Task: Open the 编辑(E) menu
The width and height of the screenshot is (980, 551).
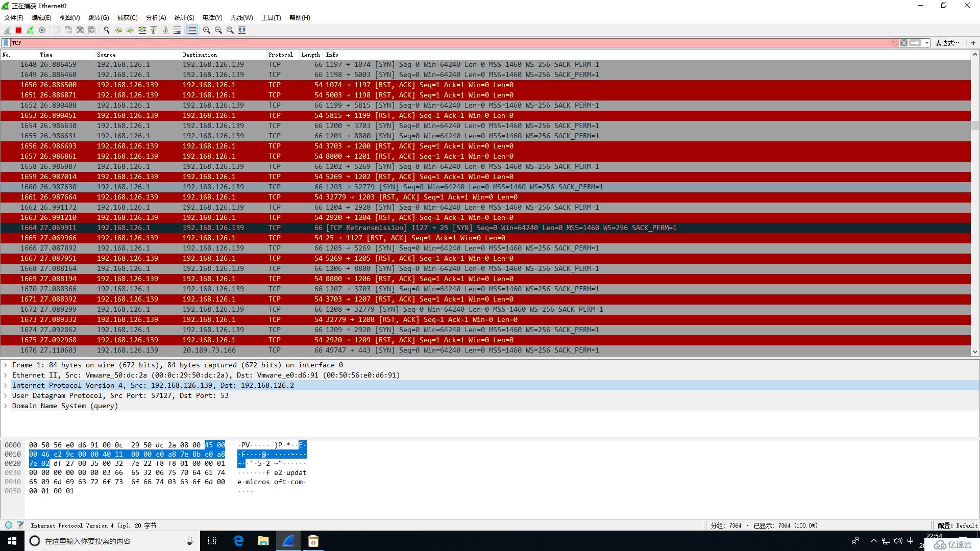Action: point(41,17)
